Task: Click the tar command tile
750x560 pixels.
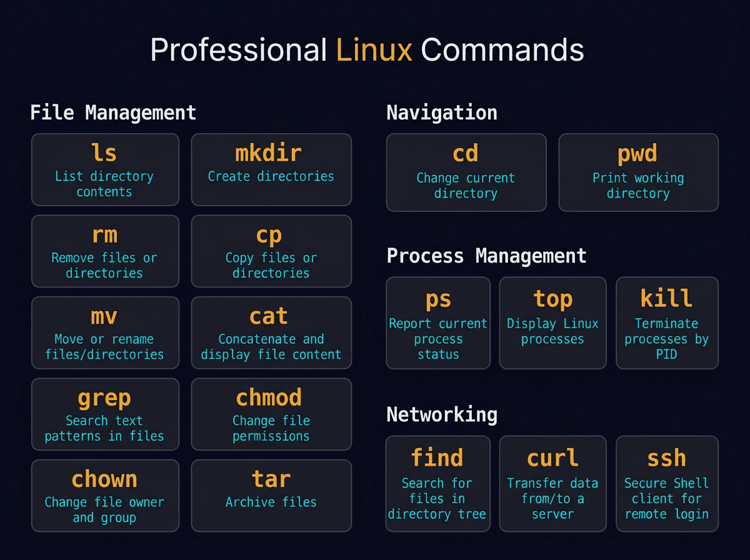Action: [271, 495]
